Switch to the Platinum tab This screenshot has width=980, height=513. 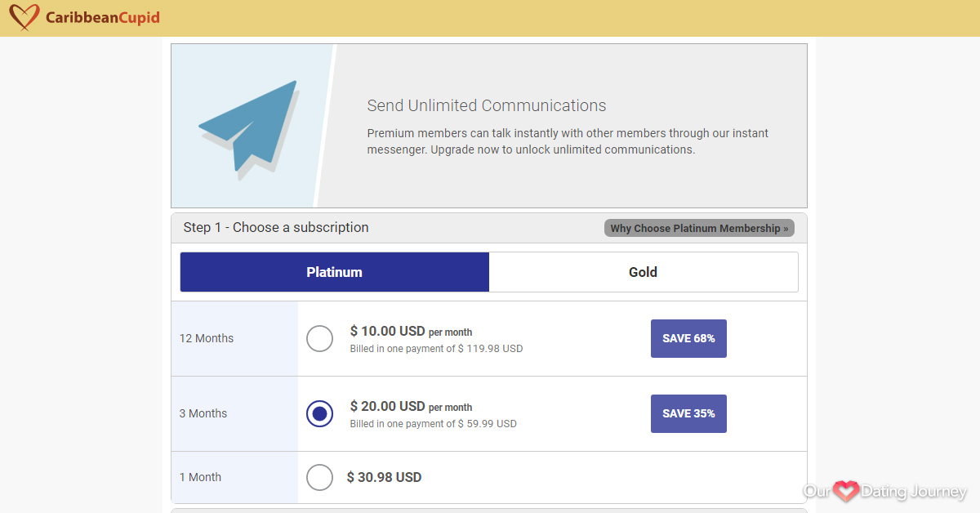point(335,272)
